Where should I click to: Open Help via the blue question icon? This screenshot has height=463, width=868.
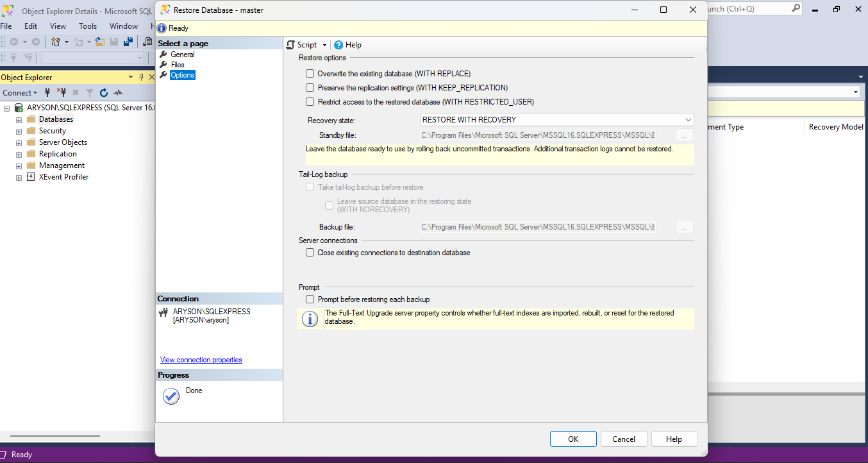click(x=338, y=45)
